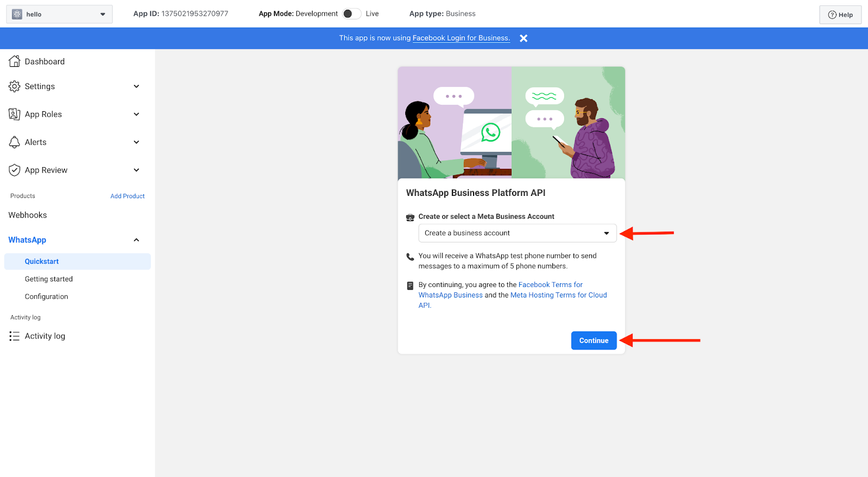
Task: Click the app icon beside hello
Action: pyautogui.click(x=17, y=14)
